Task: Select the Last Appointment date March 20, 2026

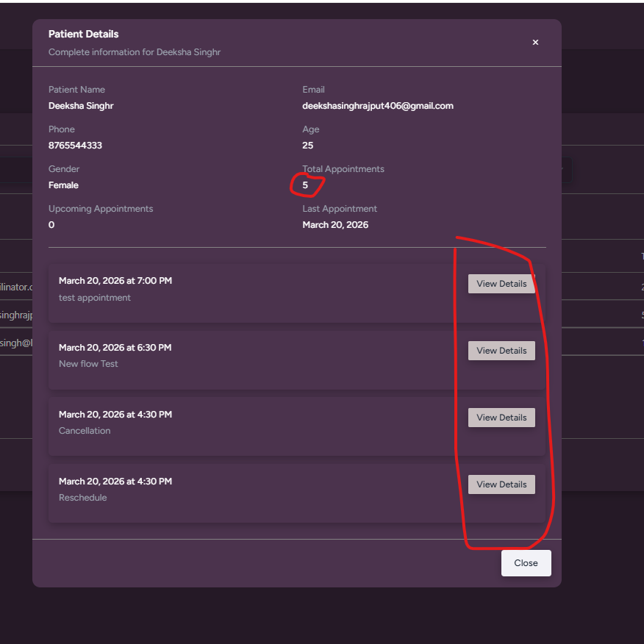Action: coord(335,225)
